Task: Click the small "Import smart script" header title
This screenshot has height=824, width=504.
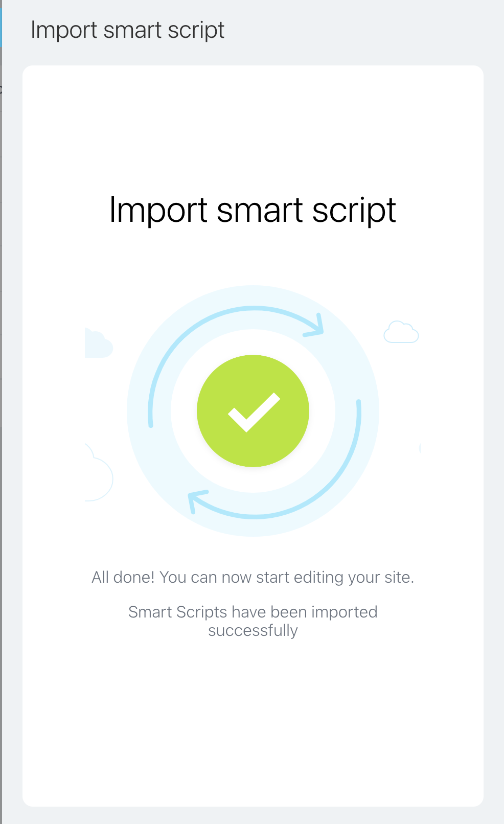Action: pos(127,30)
